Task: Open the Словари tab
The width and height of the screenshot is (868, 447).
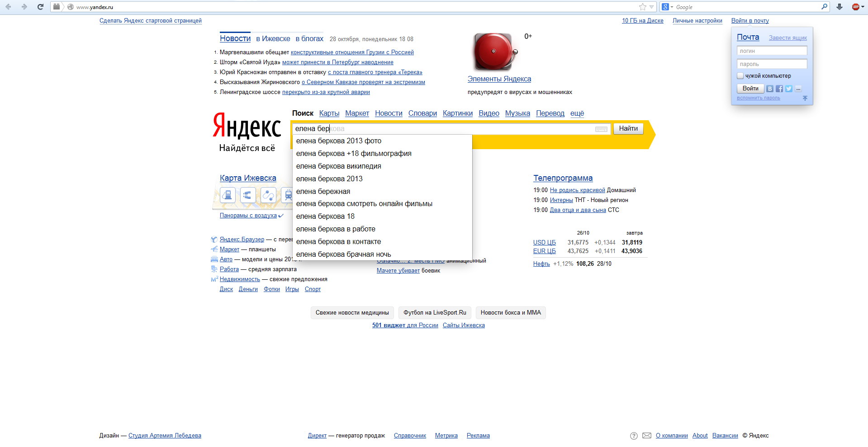Action: [x=422, y=113]
